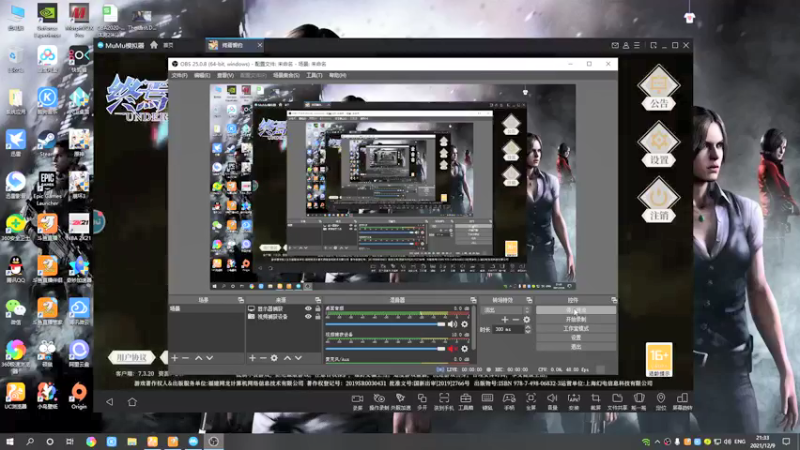The height and width of the screenshot is (450, 800).
Task: Adjust video capture device volume slider
Action: (x=385, y=349)
